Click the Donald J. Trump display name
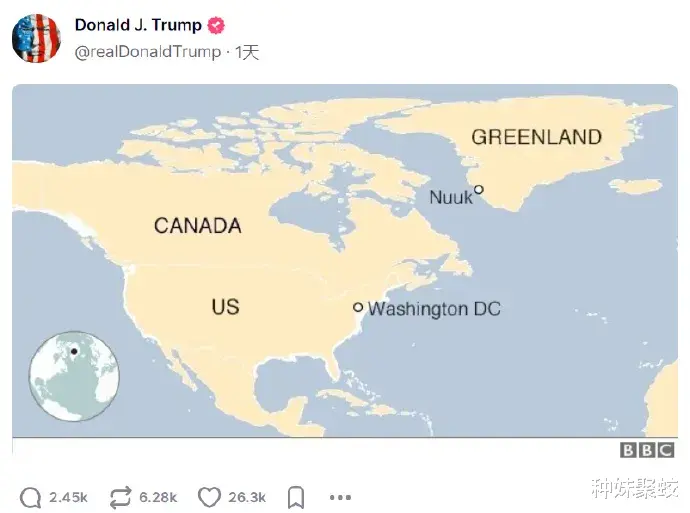Image resolution: width=690 pixels, height=513 pixels. 138,25
